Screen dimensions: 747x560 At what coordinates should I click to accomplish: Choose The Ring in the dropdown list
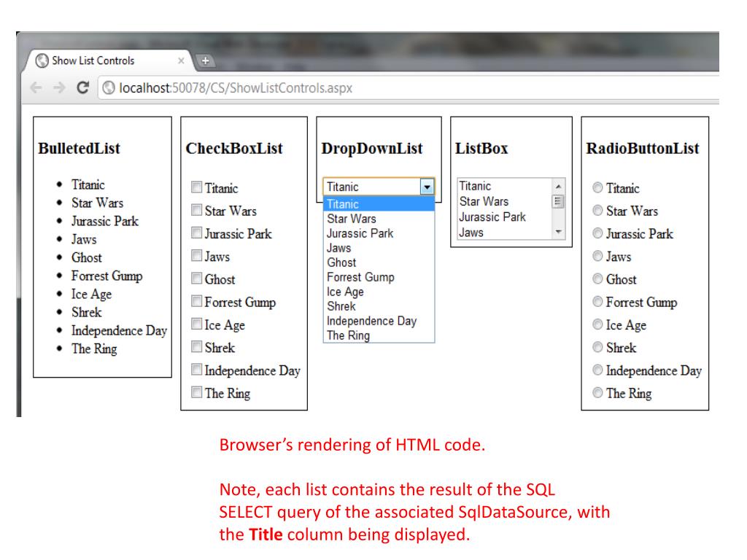coord(379,335)
